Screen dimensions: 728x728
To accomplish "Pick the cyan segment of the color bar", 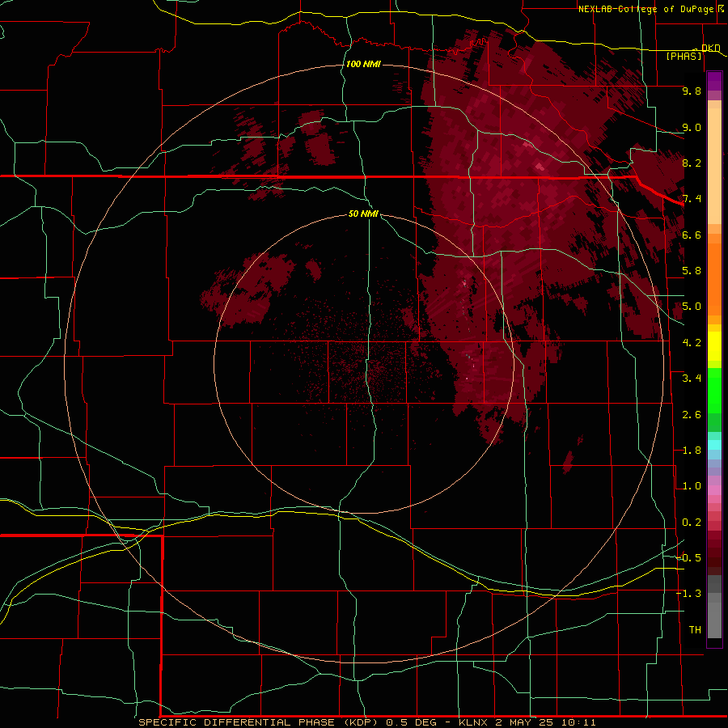I will click(x=714, y=444).
